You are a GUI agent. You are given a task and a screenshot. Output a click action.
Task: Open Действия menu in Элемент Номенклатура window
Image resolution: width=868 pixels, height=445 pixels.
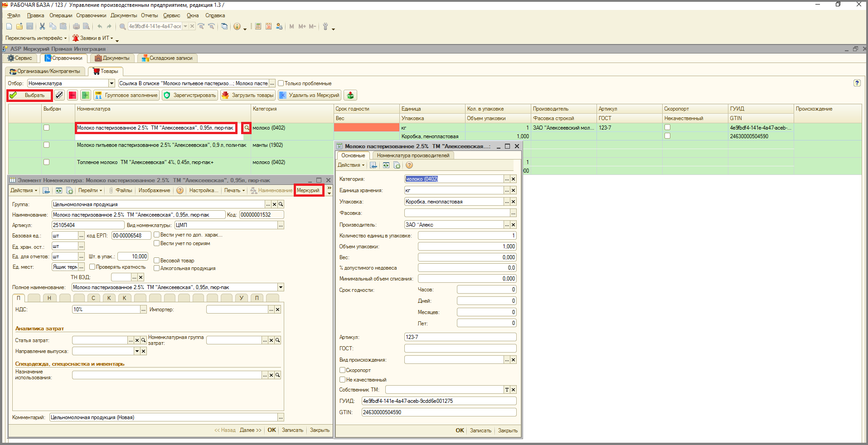tap(24, 190)
